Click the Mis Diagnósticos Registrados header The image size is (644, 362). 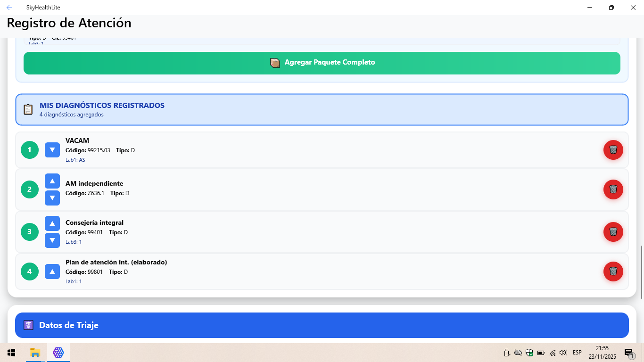pyautogui.click(x=322, y=109)
